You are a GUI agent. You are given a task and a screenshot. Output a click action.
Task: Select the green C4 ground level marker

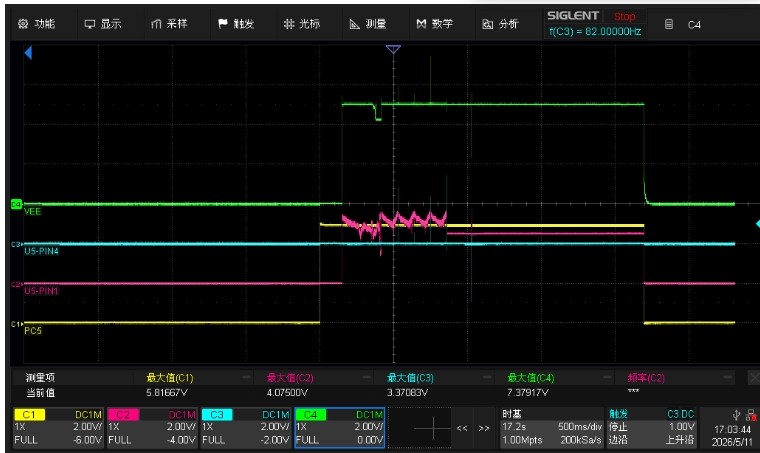[16, 204]
